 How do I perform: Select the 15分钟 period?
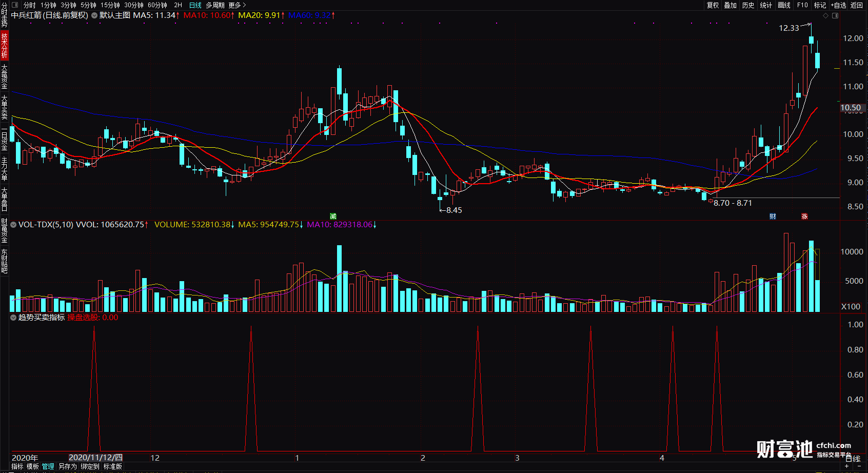tap(110, 5)
